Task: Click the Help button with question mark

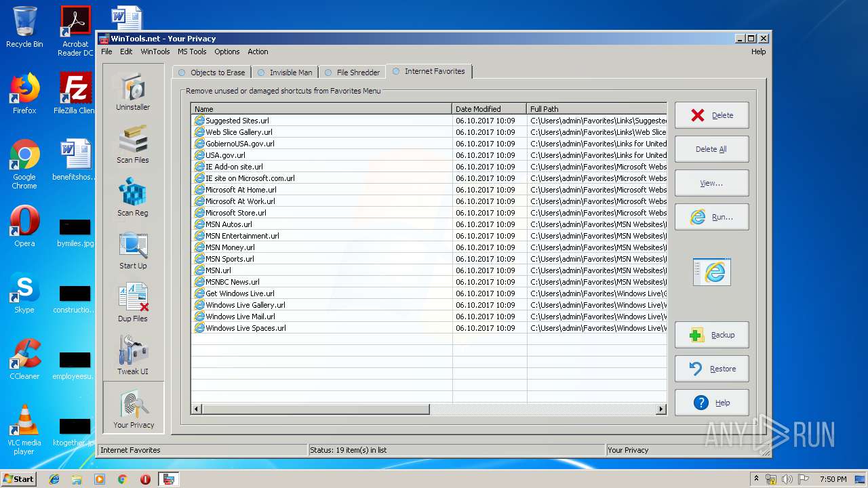Action: [712, 403]
